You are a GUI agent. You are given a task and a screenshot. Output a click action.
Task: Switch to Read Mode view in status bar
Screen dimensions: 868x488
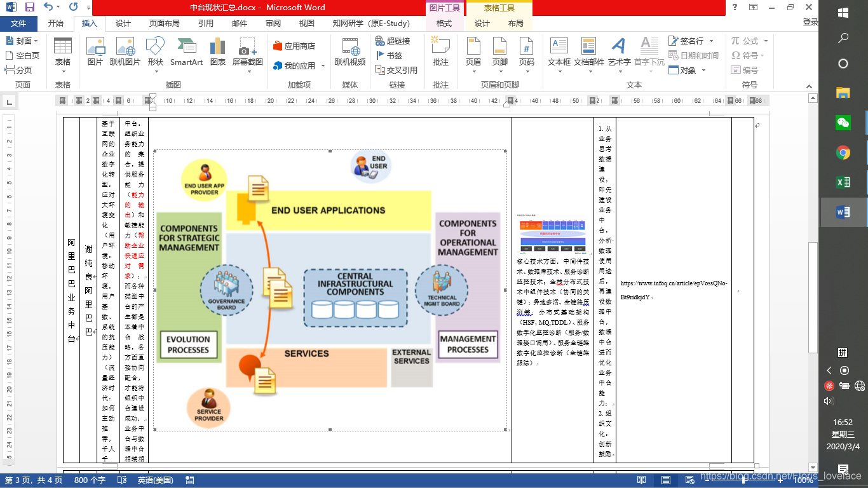[641, 480]
